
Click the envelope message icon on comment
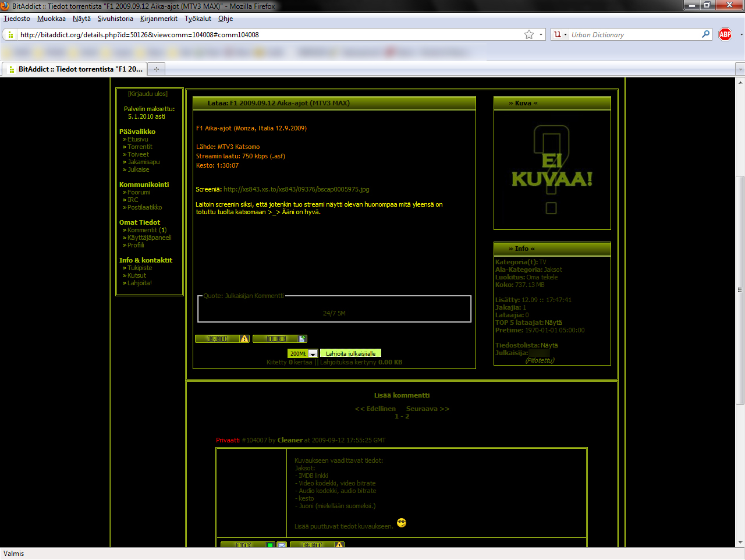tap(282, 545)
